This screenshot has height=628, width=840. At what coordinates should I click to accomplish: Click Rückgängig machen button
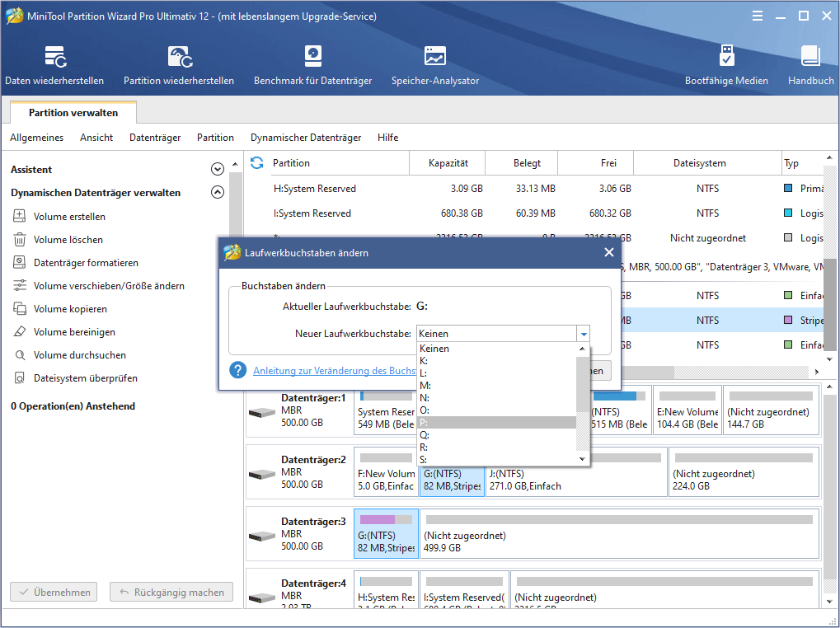tap(171, 592)
